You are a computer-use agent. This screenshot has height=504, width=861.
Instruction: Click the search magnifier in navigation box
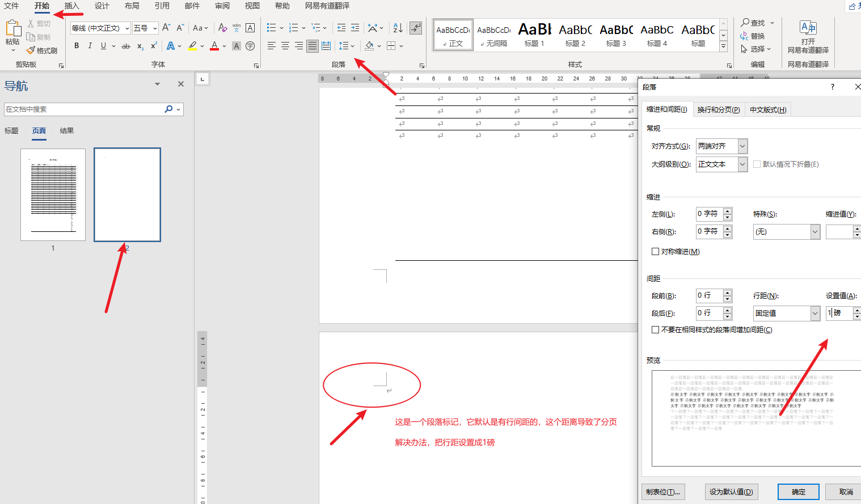[168, 109]
